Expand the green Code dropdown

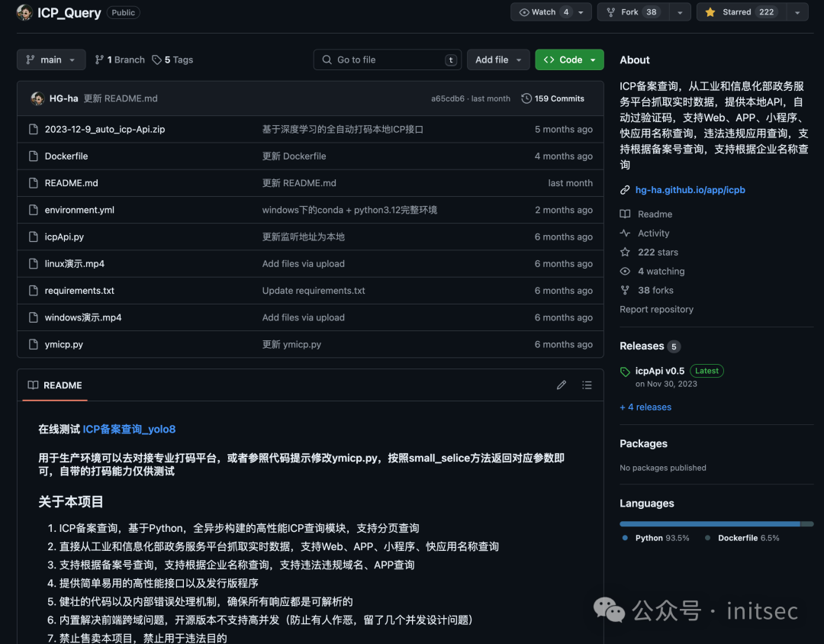click(x=569, y=60)
